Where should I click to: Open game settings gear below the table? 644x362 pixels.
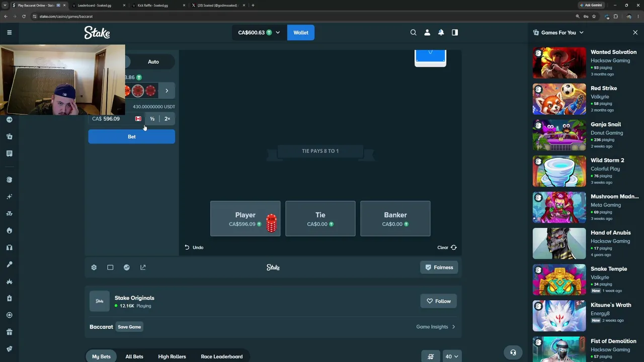(x=94, y=267)
